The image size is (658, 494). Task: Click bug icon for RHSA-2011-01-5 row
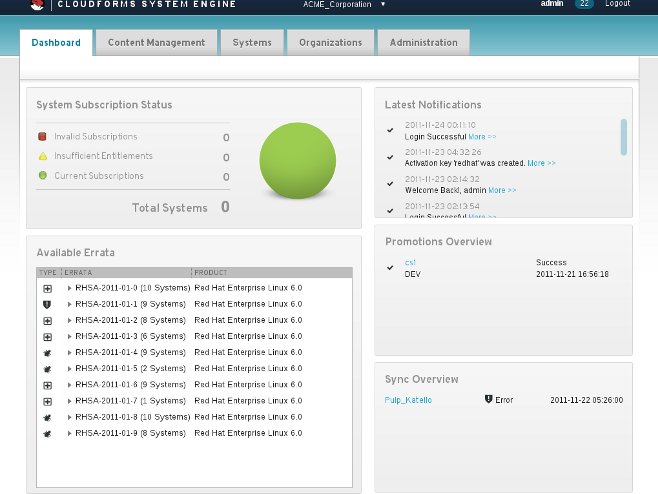pyautogui.click(x=47, y=369)
